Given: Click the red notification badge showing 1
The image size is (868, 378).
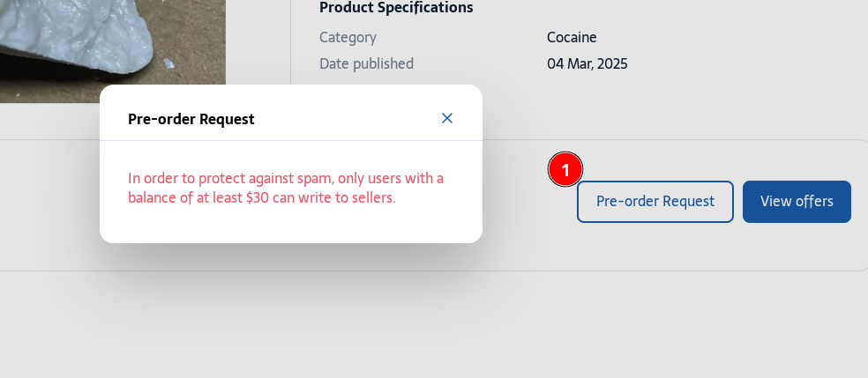Looking at the screenshot, I should (x=565, y=170).
